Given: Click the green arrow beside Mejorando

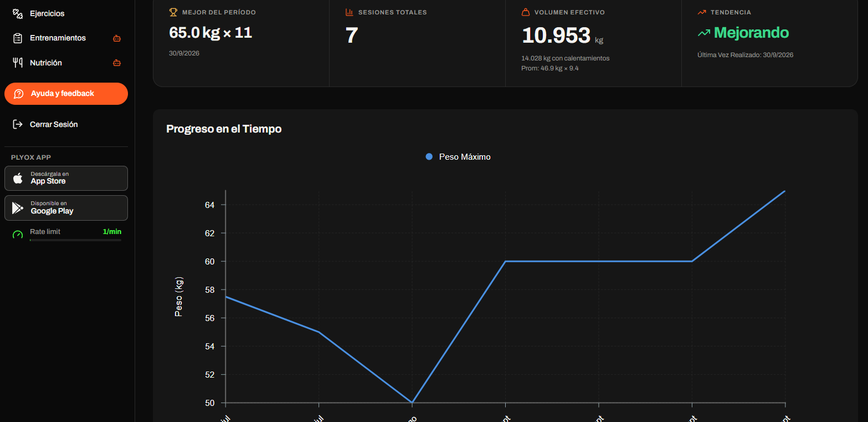Looking at the screenshot, I should [704, 33].
